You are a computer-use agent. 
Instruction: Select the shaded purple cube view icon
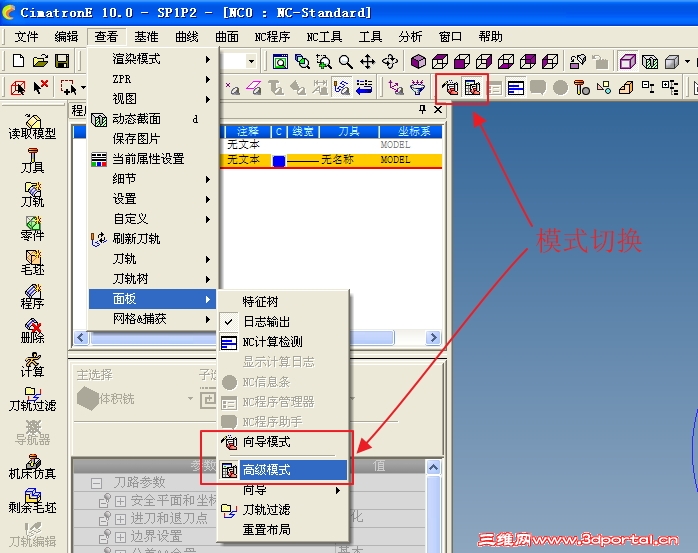tap(418, 61)
